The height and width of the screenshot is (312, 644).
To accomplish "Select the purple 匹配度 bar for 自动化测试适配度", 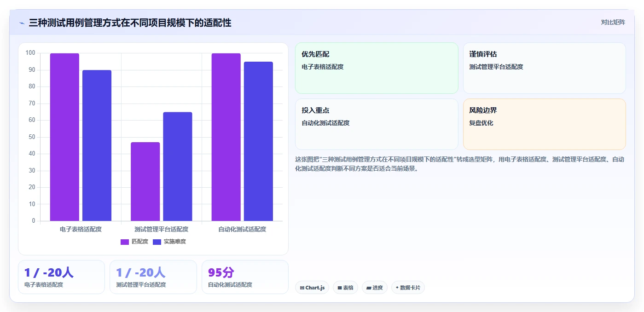I will pyautogui.click(x=226, y=137).
